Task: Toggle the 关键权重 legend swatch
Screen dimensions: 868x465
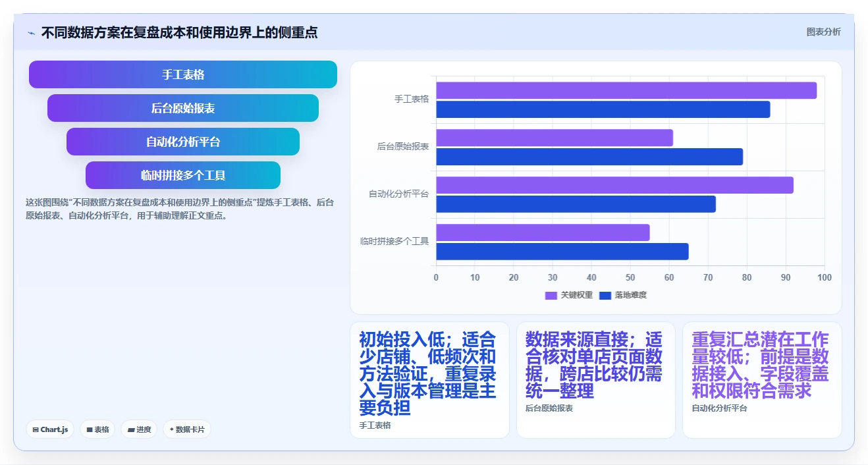Action: click(x=551, y=295)
